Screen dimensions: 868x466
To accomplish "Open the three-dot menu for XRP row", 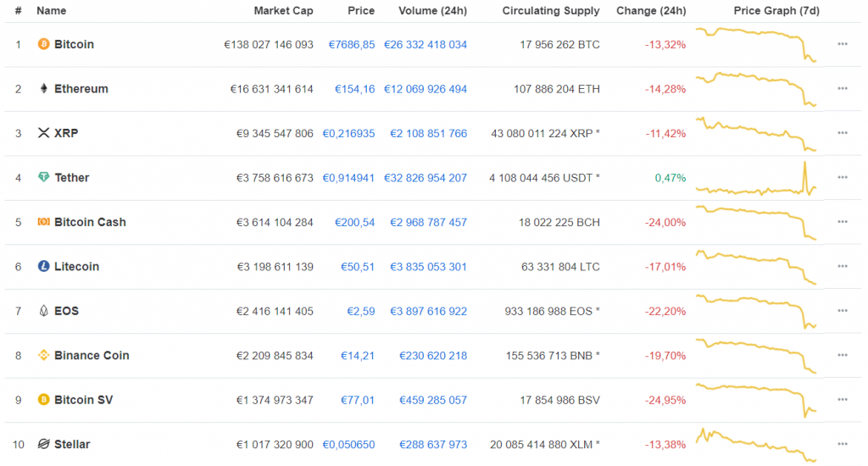I will pos(843,133).
